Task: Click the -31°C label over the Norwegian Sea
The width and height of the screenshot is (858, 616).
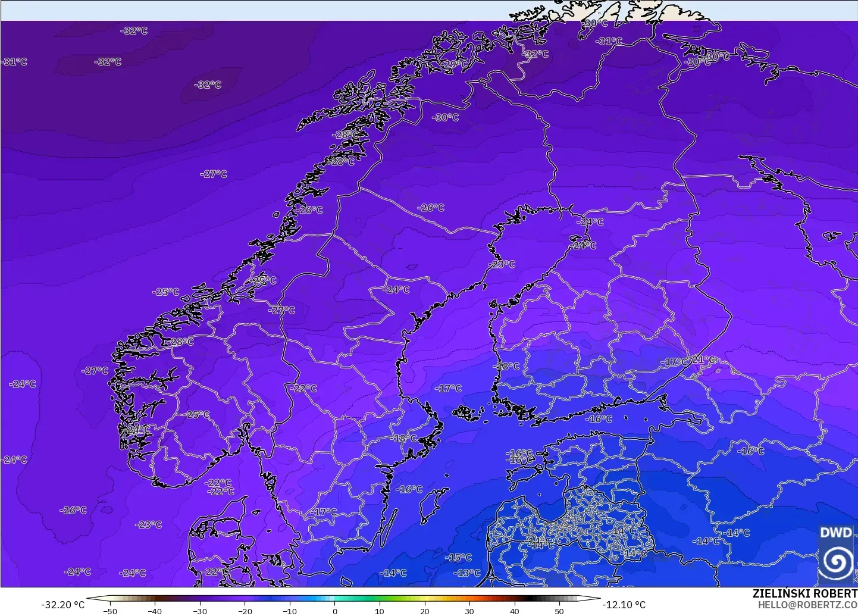Action: [14, 61]
